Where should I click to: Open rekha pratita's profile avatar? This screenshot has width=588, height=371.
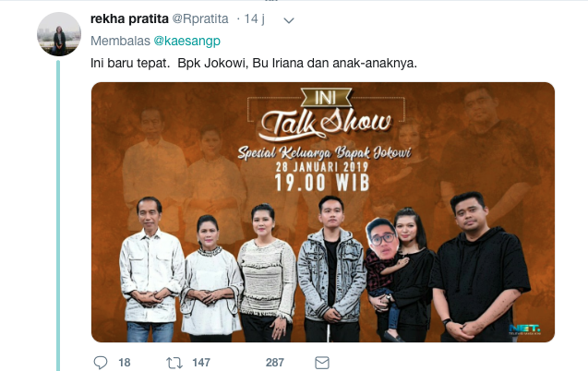(x=59, y=34)
